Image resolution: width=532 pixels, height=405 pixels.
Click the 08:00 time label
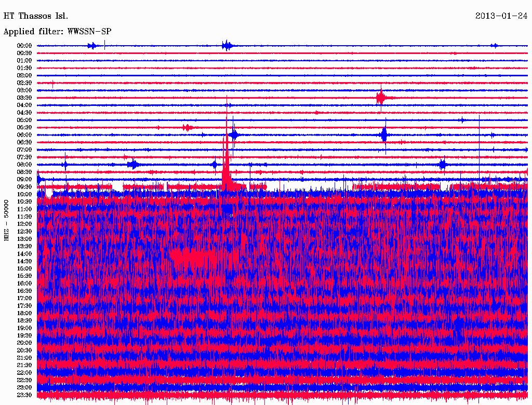coord(24,165)
